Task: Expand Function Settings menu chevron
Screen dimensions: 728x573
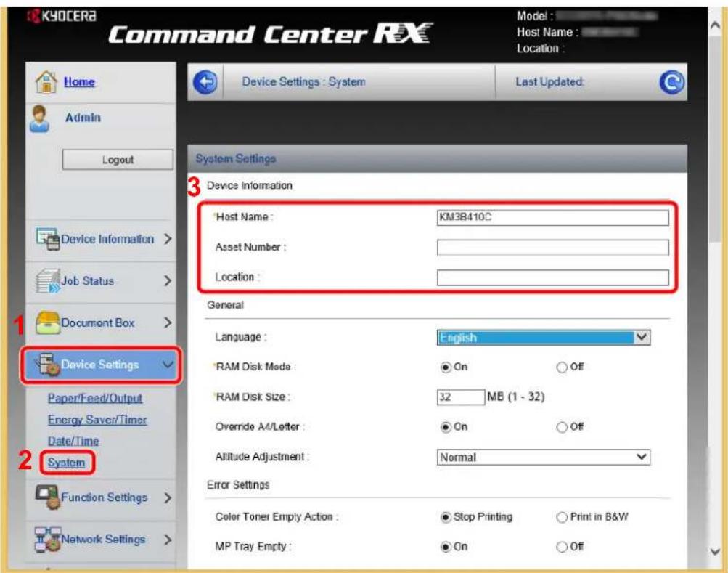Action: coord(168,497)
